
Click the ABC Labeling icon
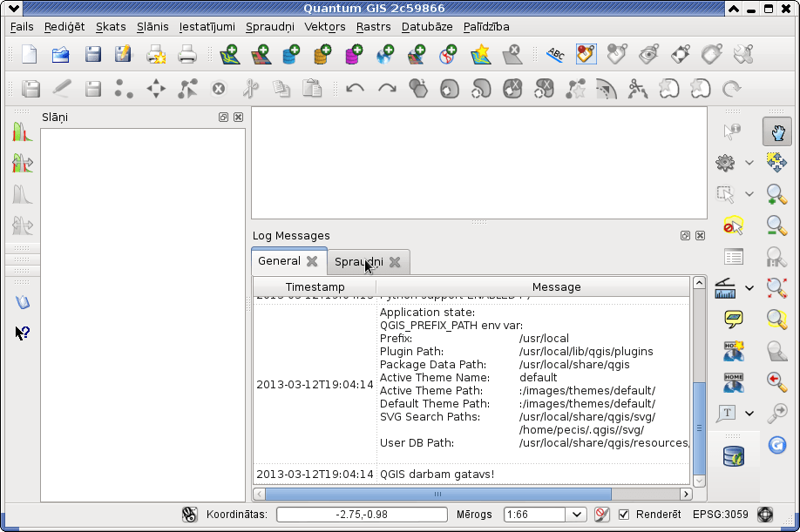click(555, 54)
